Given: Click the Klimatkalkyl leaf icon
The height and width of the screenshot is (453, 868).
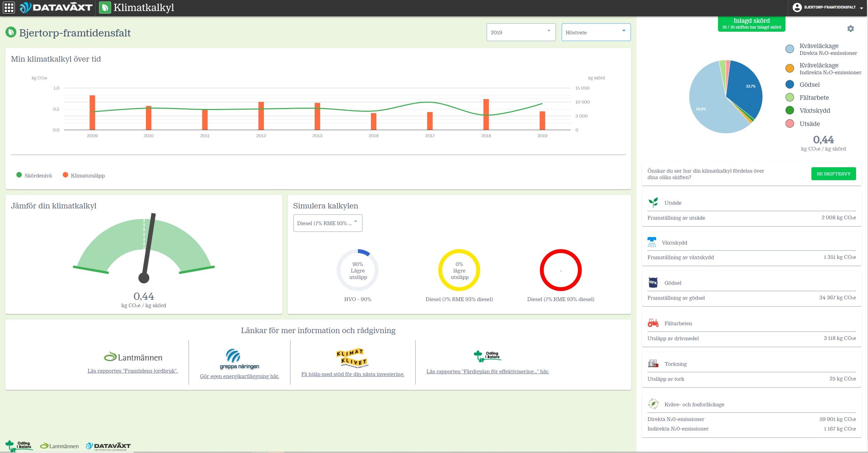Looking at the screenshot, I should 105,7.
